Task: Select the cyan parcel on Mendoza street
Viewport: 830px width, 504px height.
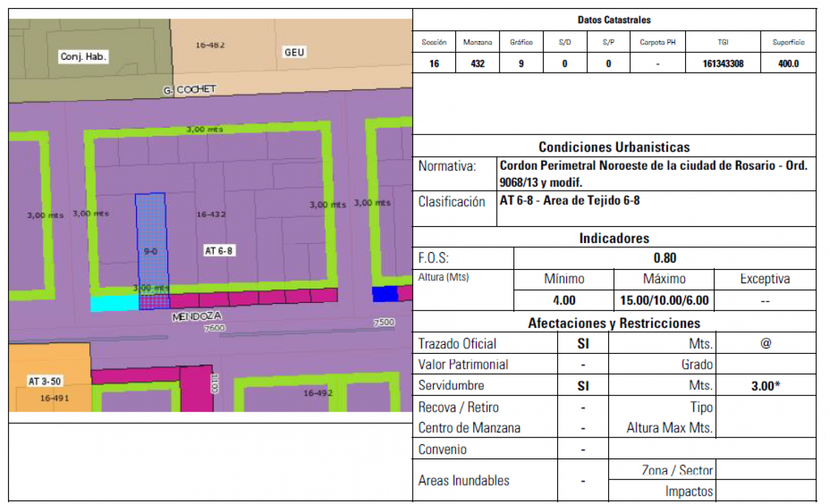Action: coord(114,303)
